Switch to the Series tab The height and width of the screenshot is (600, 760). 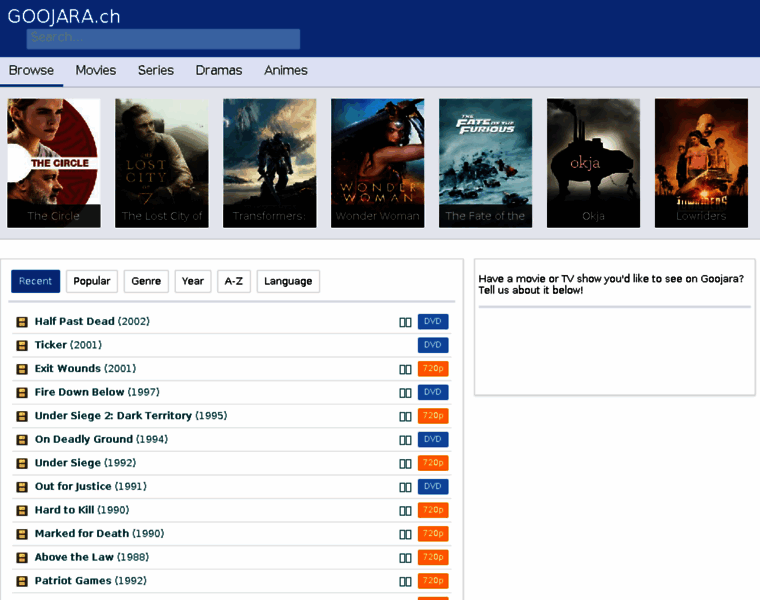tap(156, 71)
